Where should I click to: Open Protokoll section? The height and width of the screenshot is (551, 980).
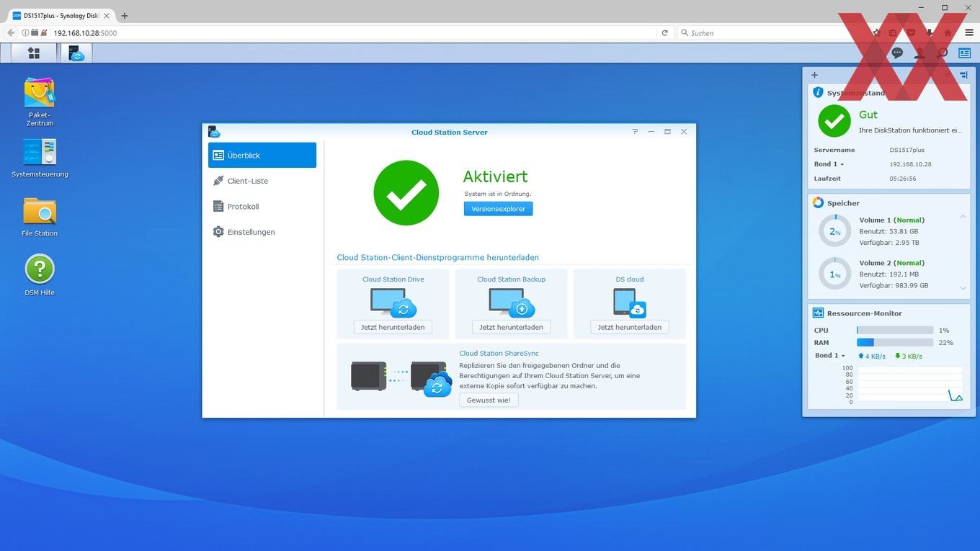tap(262, 206)
